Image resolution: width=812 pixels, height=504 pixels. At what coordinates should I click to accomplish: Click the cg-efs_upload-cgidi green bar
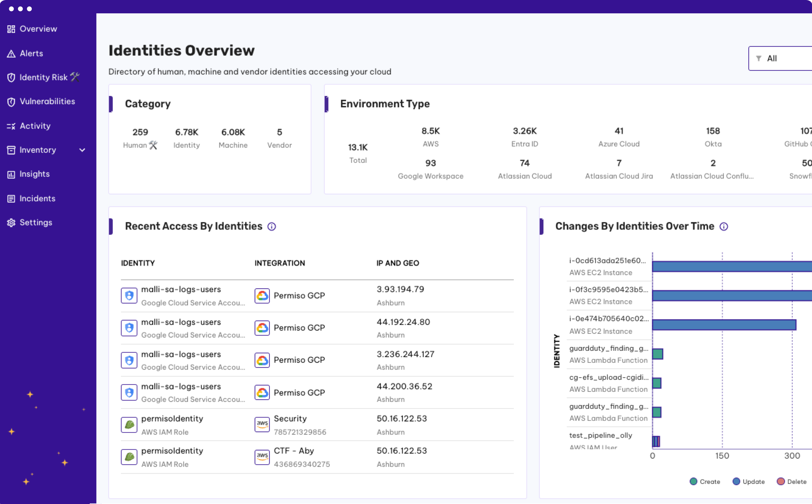(657, 383)
